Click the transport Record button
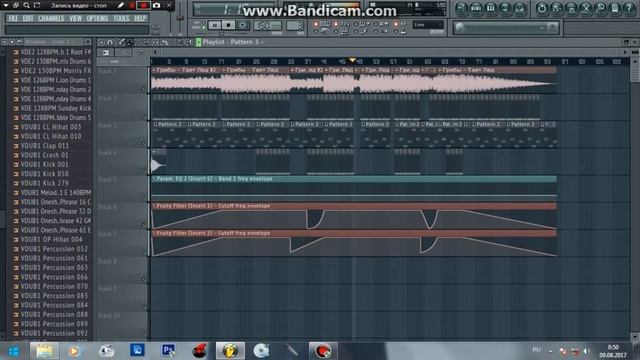This screenshot has width=640, height=360. pos(242,25)
